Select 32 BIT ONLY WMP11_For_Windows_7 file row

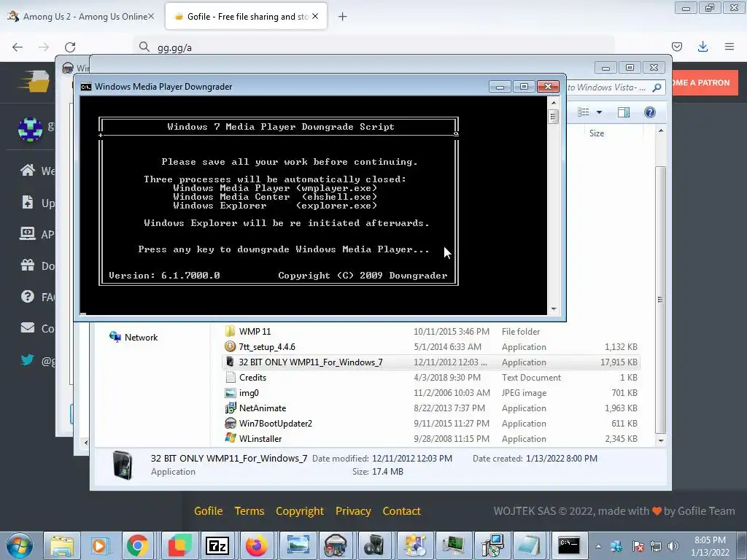(432, 362)
